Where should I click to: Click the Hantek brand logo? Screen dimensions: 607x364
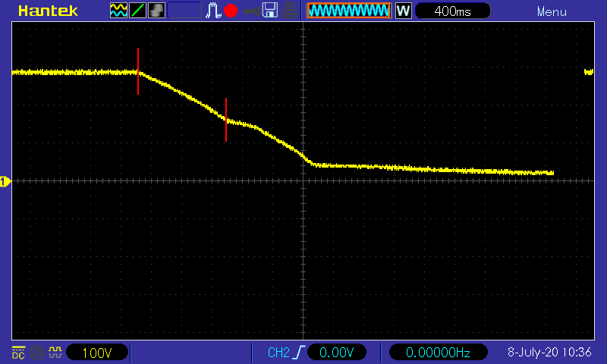coord(48,11)
